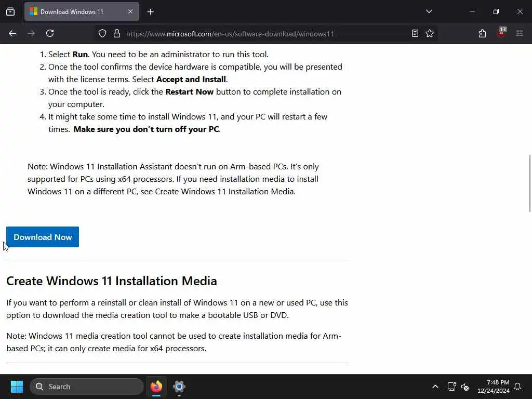Image resolution: width=532 pixels, height=399 pixels.
Task: Open the clock showing 7:48 PM
Action: [x=494, y=387]
